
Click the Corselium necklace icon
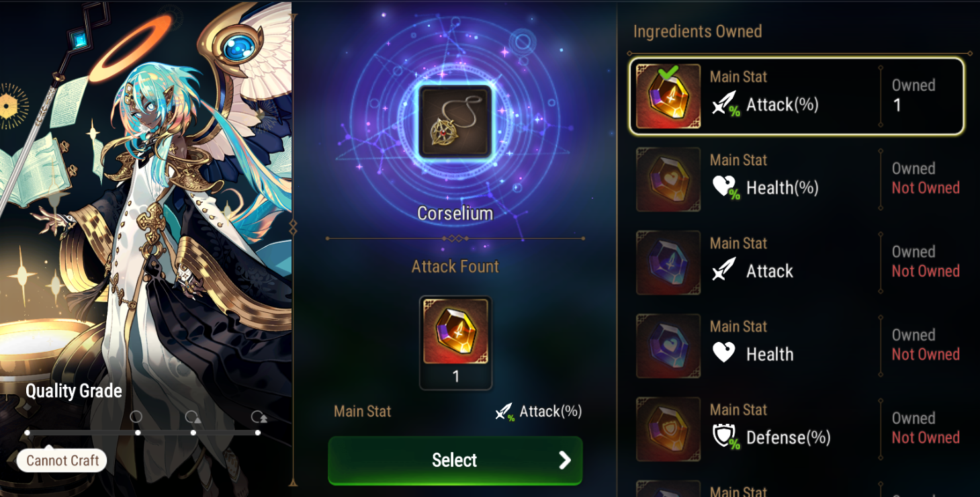click(x=455, y=122)
